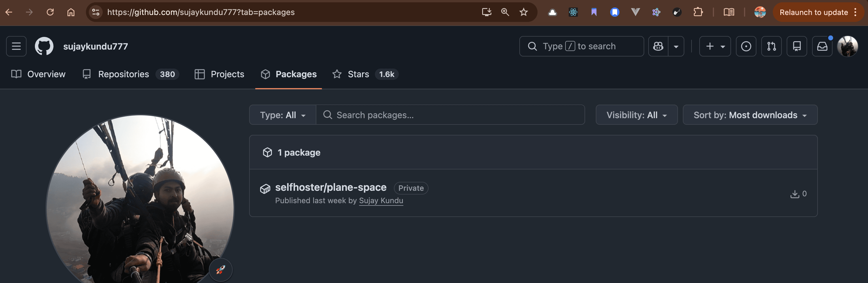Open the extensions puzzle piece menu

(698, 12)
